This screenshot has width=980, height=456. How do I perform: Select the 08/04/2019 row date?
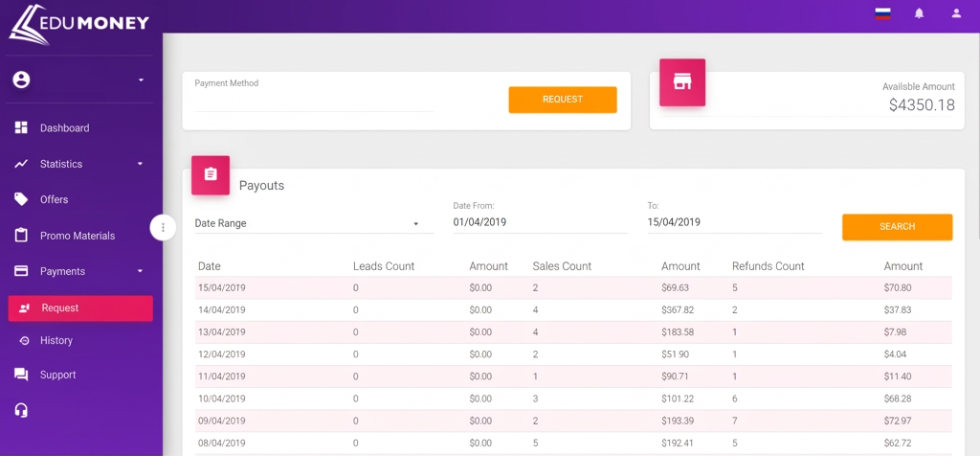coord(222,443)
